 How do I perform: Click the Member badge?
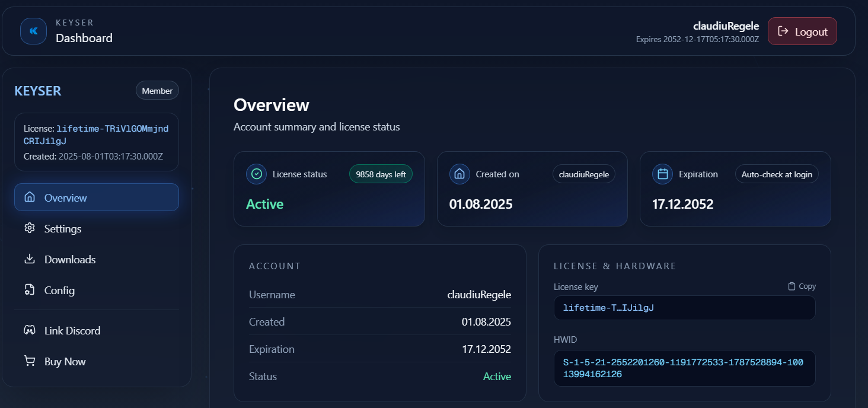point(157,91)
